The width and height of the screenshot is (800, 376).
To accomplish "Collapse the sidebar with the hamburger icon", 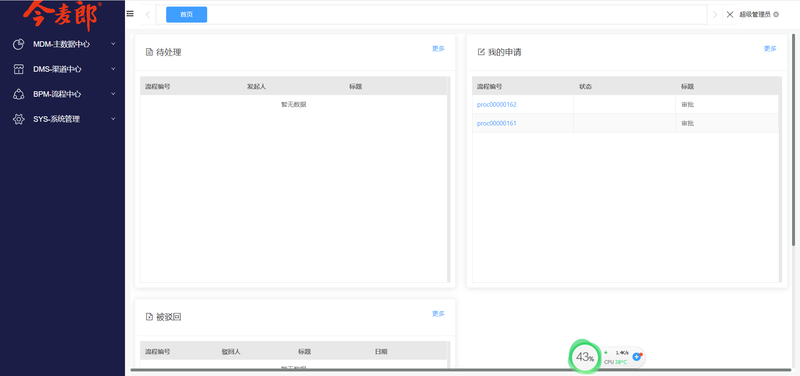I will click(x=130, y=14).
